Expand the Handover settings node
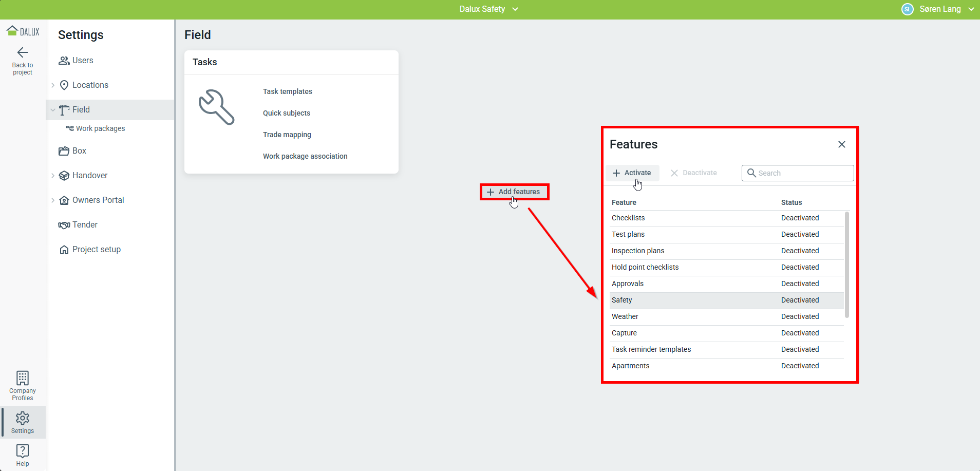The image size is (980, 471). coord(53,176)
